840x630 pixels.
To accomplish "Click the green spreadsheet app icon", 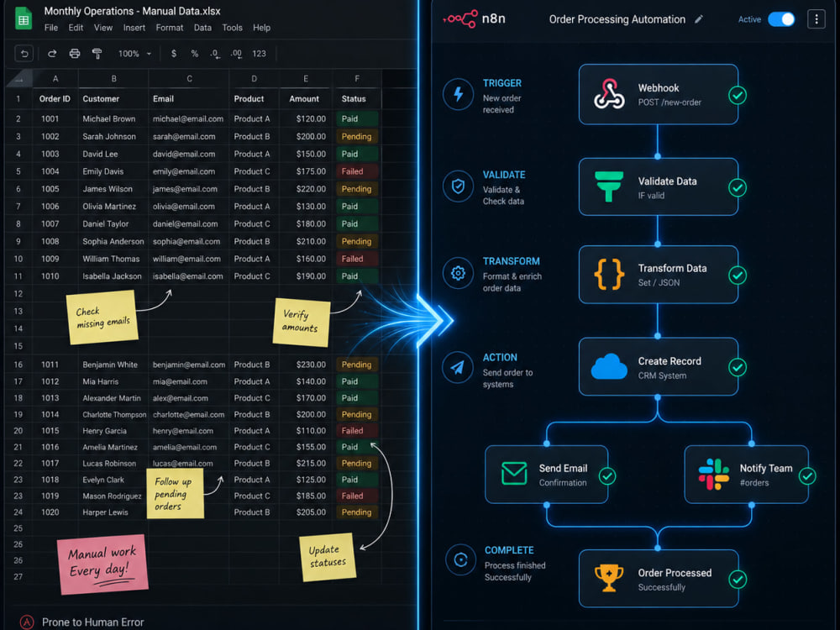I will coord(23,18).
